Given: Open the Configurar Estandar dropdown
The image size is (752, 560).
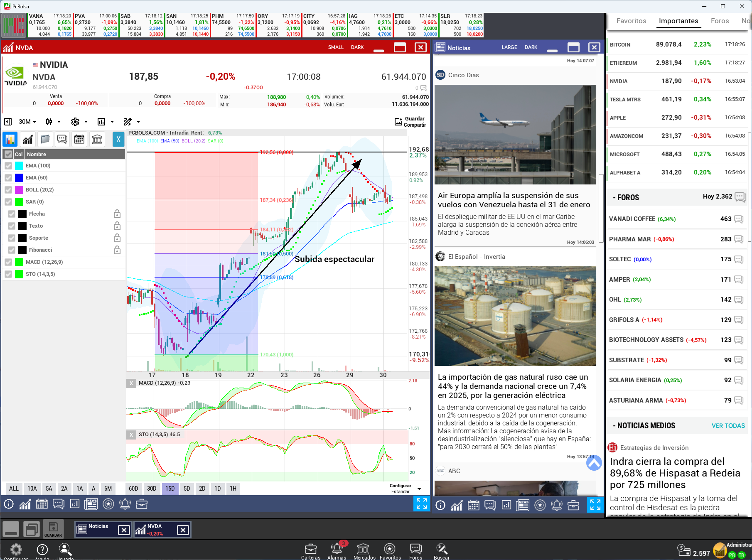Looking at the screenshot, I should (x=405, y=489).
